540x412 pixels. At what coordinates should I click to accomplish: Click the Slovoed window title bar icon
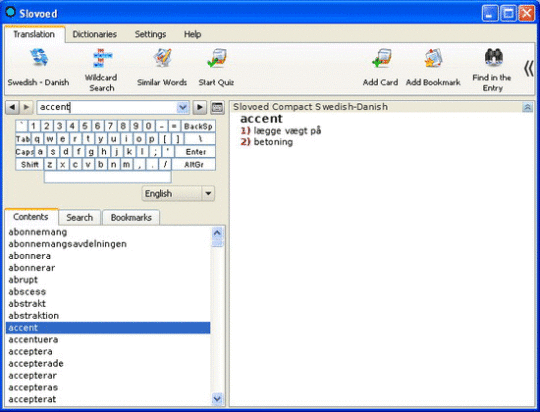coord(11,12)
